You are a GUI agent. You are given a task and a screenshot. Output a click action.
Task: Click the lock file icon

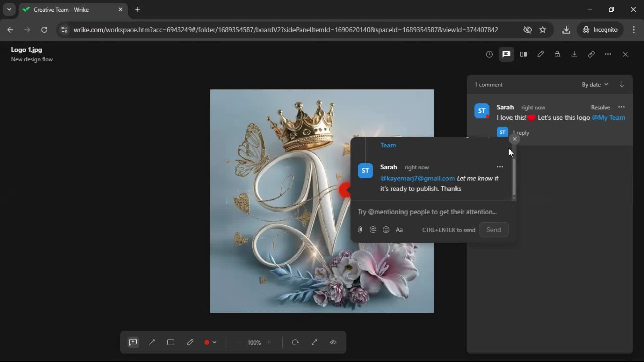pos(557,54)
